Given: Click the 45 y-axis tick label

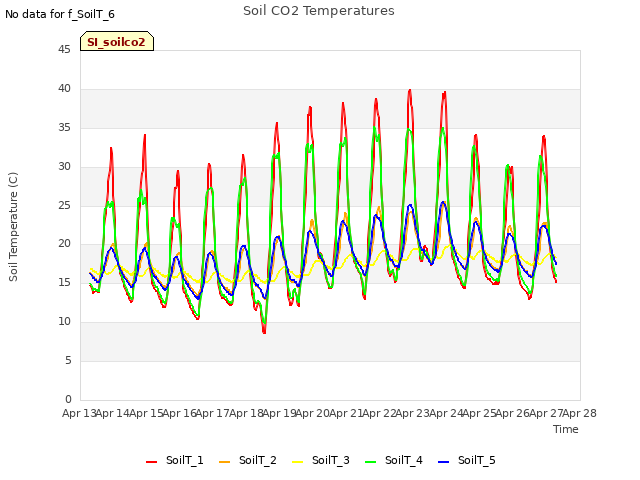Looking at the screenshot, I should point(64,49).
